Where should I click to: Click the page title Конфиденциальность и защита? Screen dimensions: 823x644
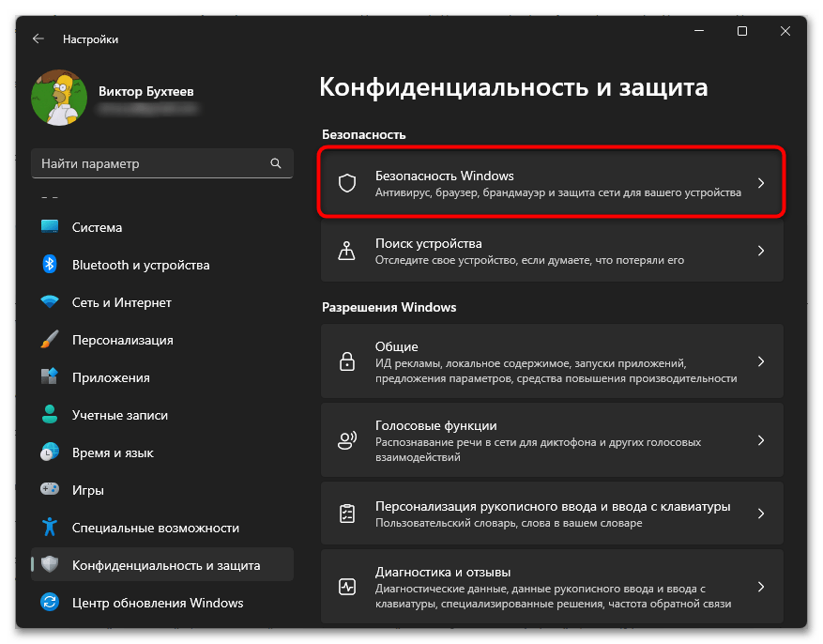point(513,87)
